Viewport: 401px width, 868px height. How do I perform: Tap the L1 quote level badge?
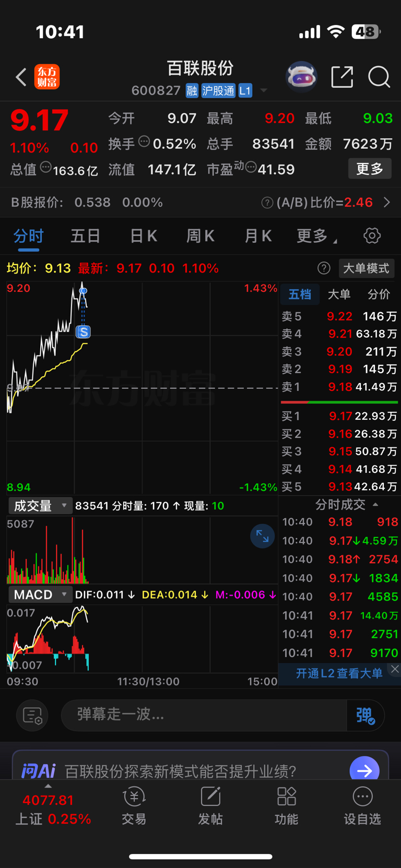[245, 91]
